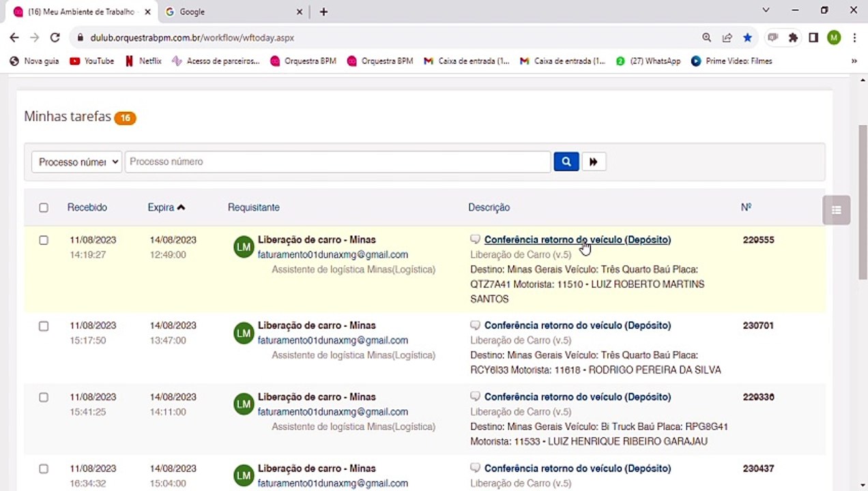Open the YouTube bookmark
The height and width of the screenshot is (491, 868).
tap(91, 61)
